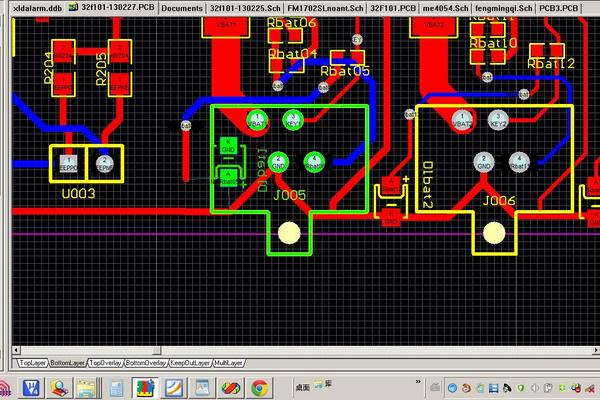Screen dimensions: 600x400
Task: Select pad 1 VBAT2 on J006
Action: pyautogui.click(x=462, y=120)
